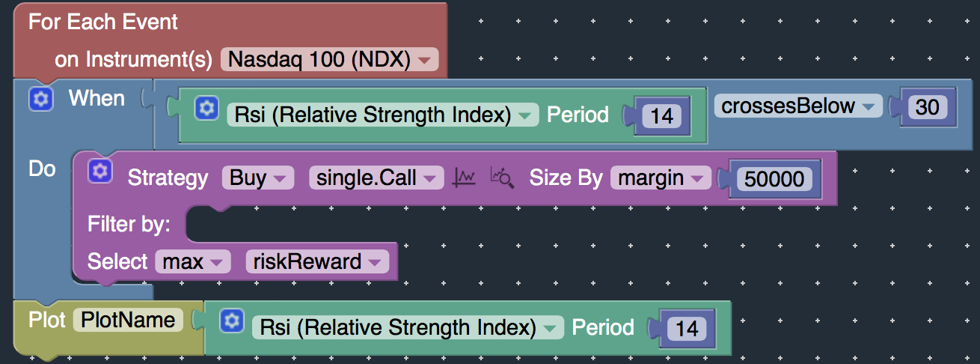Image resolution: width=980 pixels, height=364 pixels.
Task: Open the chart magnifier inspect icon
Action: pyautogui.click(x=502, y=178)
